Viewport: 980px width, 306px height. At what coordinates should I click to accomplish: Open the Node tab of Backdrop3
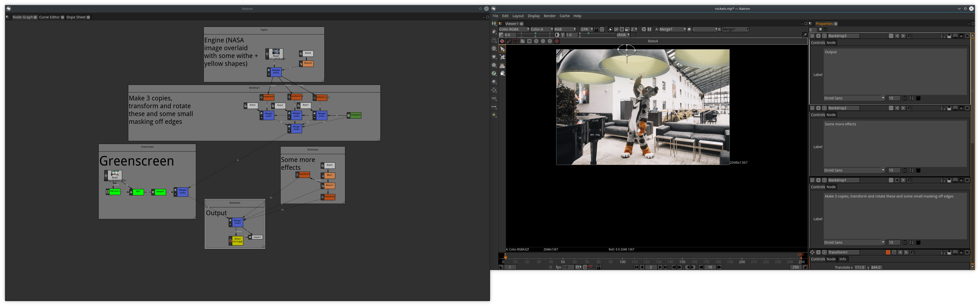[831, 43]
